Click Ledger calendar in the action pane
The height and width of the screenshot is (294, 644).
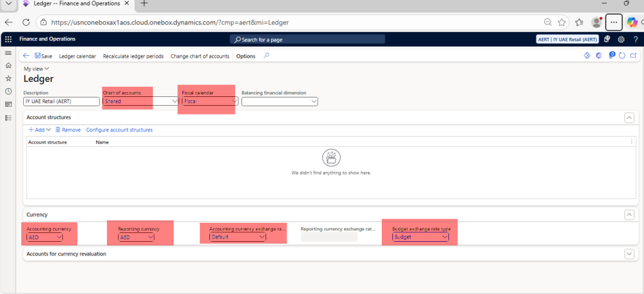click(x=77, y=56)
